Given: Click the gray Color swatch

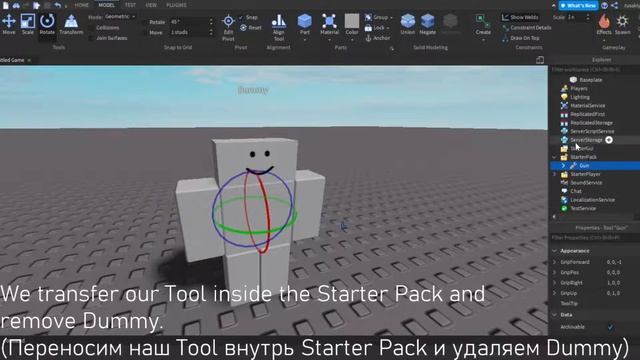Looking at the screenshot, I should [x=351, y=21].
